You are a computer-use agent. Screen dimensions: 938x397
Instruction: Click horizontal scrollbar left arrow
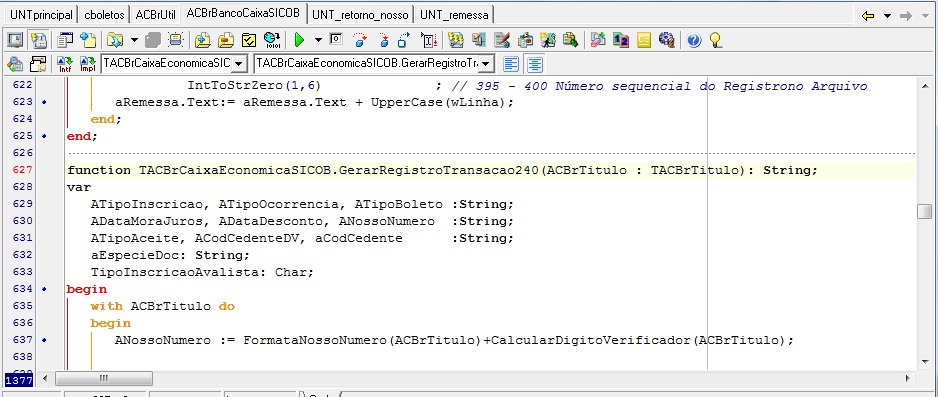pos(44,378)
